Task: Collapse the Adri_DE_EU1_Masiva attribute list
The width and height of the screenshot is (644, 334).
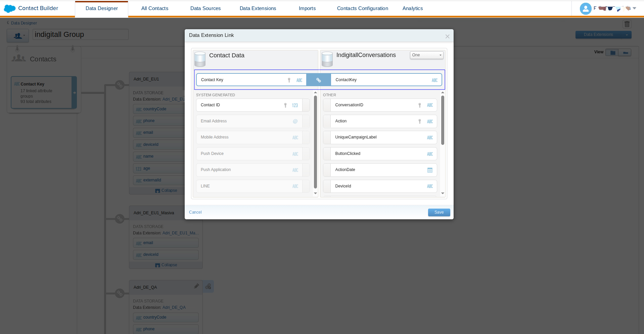Action: pyautogui.click(x=166, y=265)
